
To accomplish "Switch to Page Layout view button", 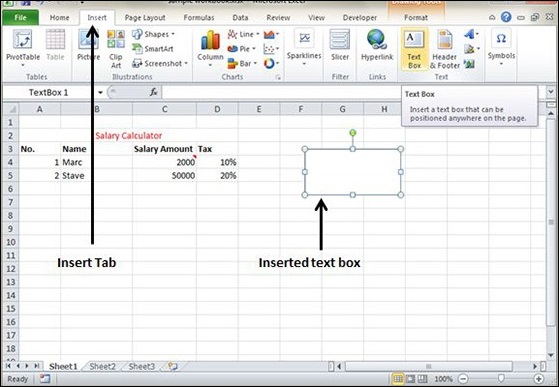I will coord(410,378).
